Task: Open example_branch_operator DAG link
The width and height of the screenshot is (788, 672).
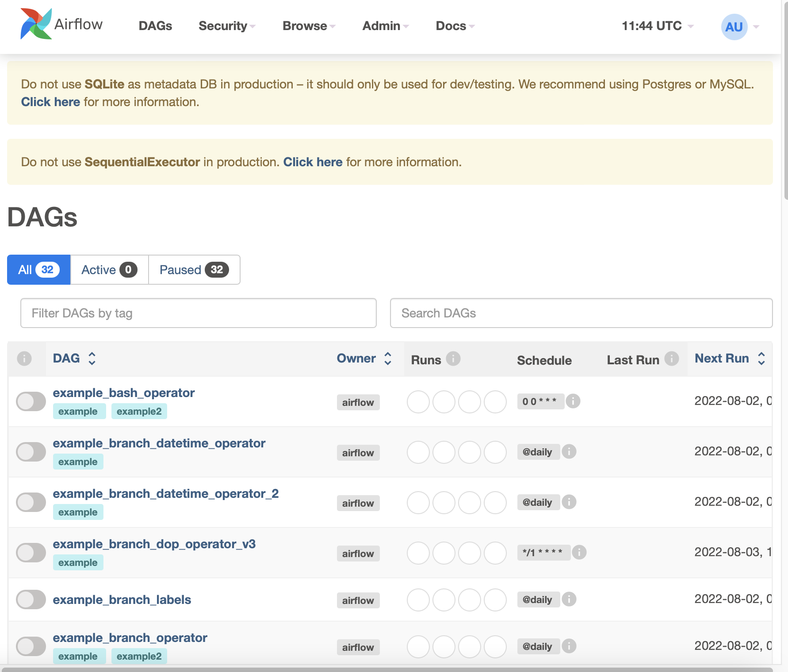Action: 130,638
